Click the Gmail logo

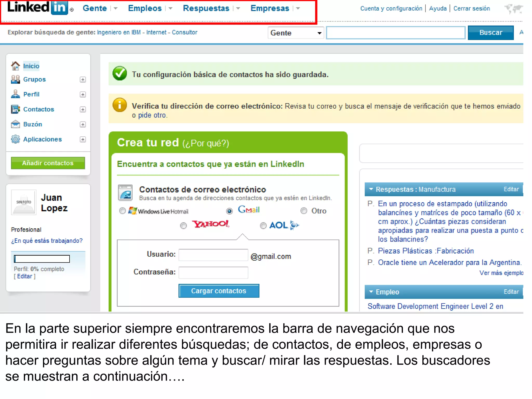[249, 209]
